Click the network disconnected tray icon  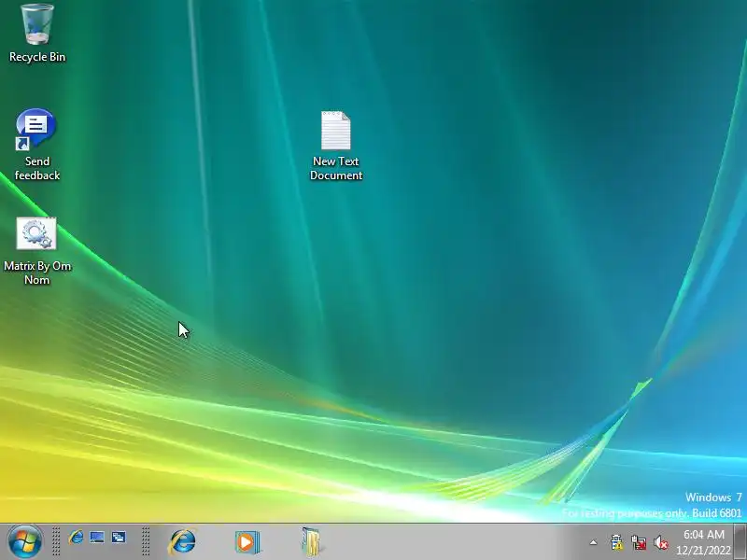pyautogui.click(x=639, y=542)
